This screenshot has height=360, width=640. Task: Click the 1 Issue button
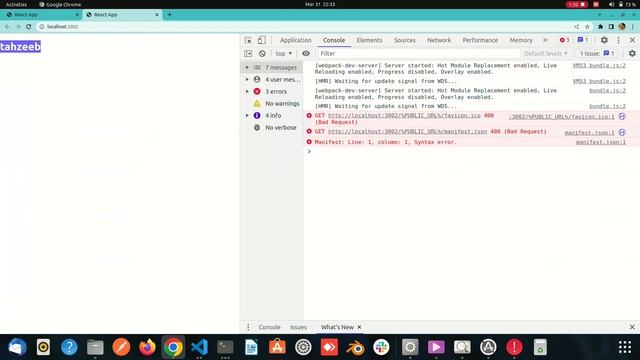tap(597, 53)
